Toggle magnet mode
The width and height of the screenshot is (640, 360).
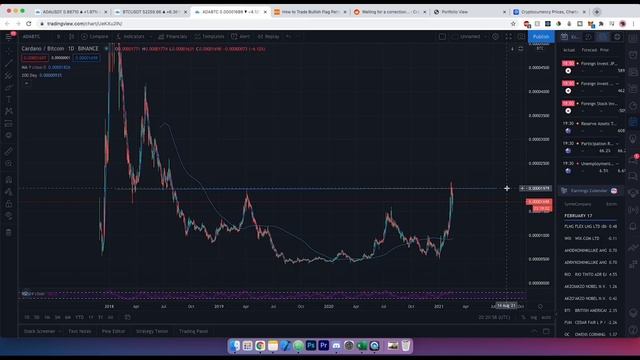9,180
